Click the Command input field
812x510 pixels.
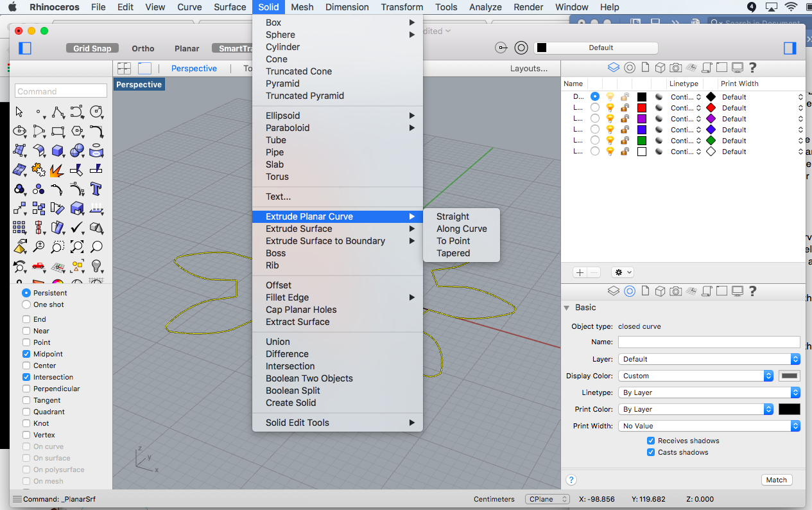61,91
